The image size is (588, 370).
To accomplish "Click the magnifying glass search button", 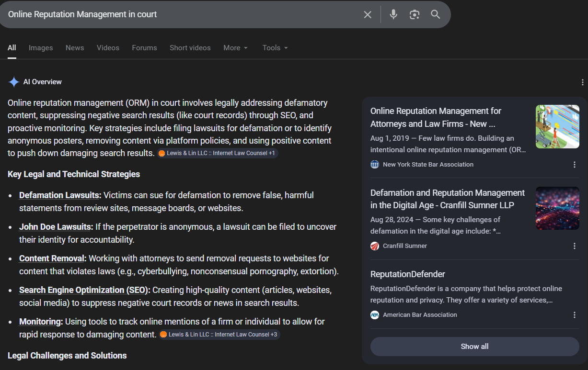I will 435,14.
